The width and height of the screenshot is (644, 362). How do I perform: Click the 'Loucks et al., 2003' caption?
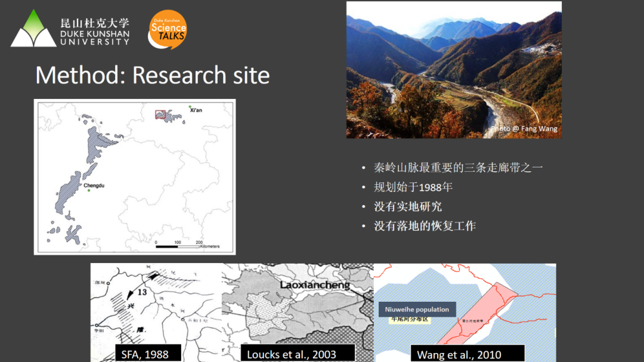[x=292, y=354]
